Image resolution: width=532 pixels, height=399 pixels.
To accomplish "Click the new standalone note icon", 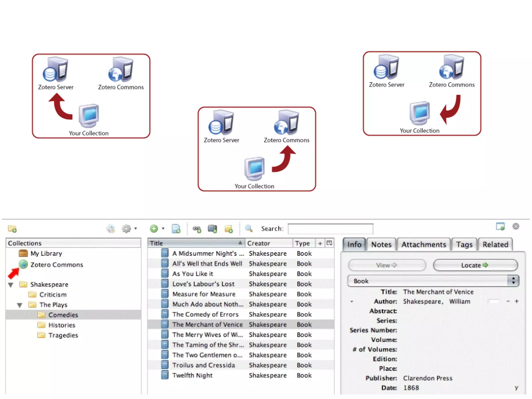I will (228, 229).
